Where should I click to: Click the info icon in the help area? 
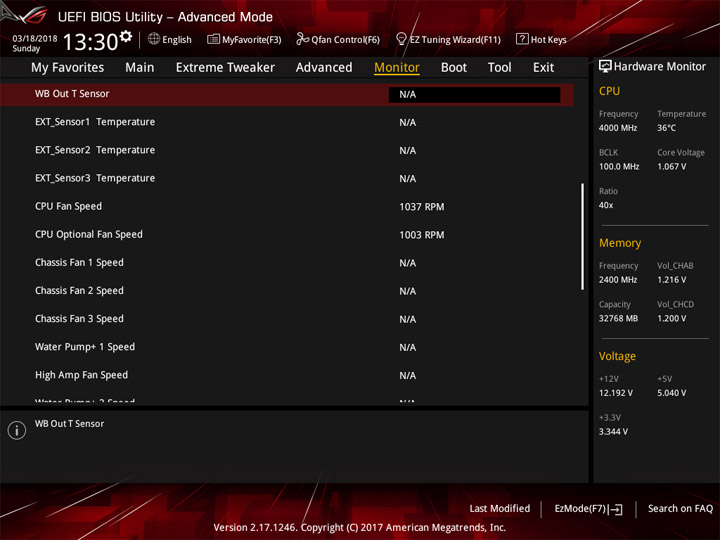17,430
